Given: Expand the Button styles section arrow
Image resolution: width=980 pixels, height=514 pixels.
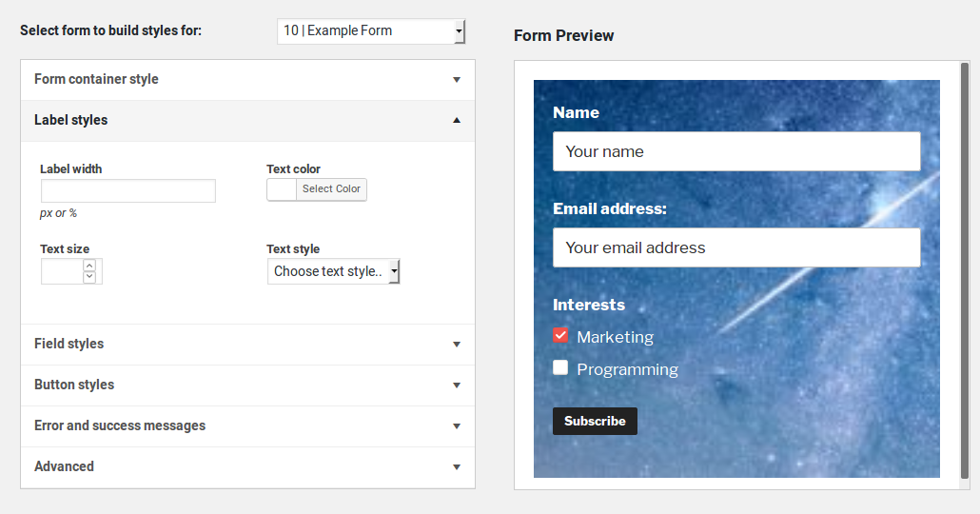Looking at the screenshot, I should tap(457, 385).
